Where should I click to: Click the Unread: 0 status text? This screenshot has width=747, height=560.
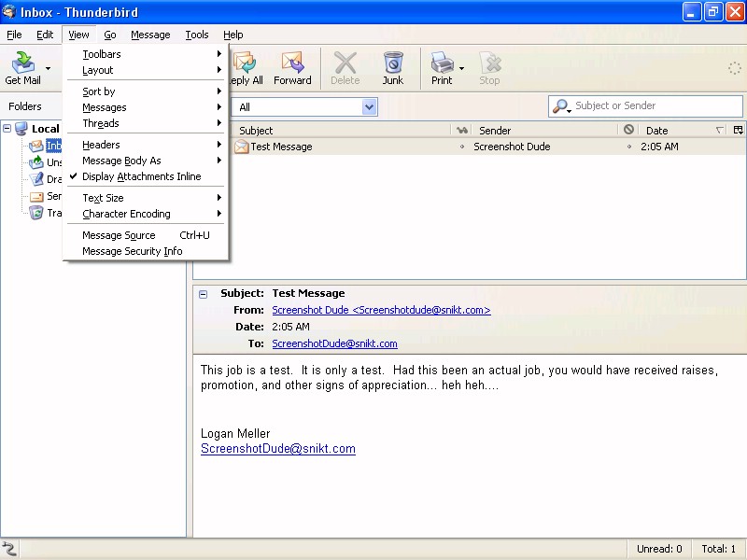coord(659,549)
